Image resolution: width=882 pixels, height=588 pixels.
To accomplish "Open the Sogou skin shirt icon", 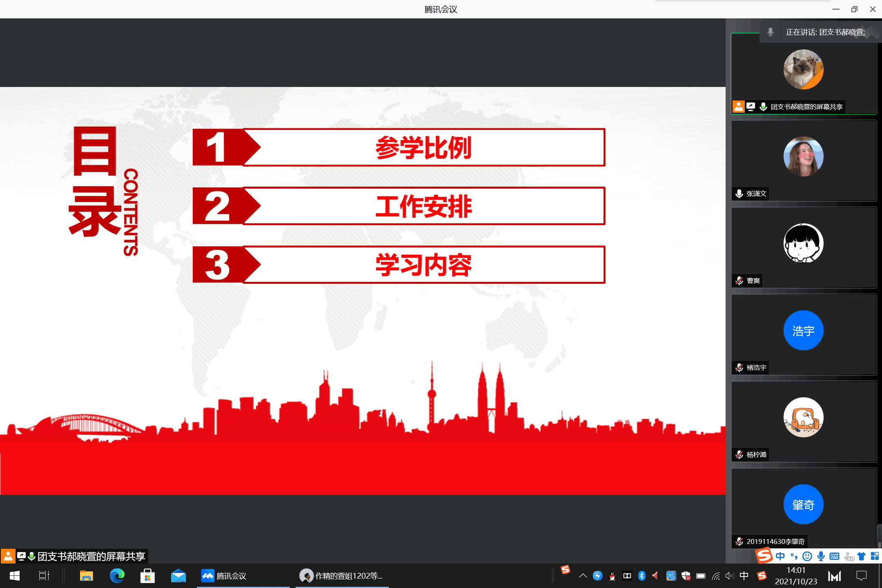I will 862,556.
